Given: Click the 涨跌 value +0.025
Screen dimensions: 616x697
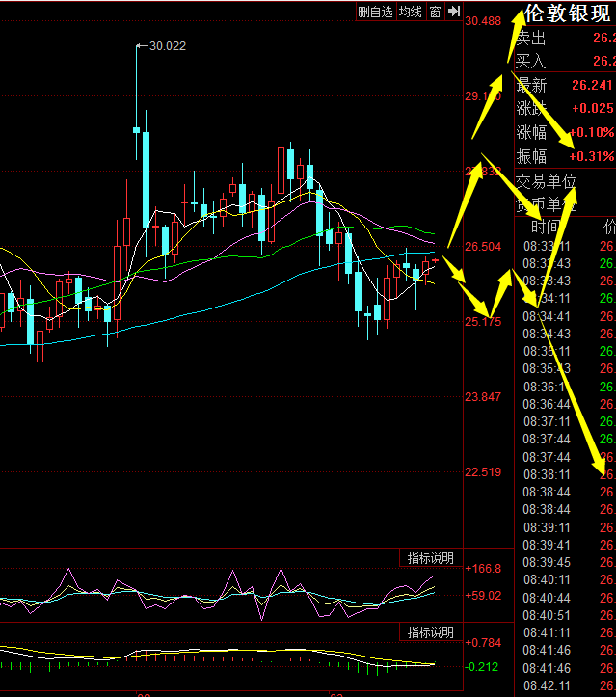Looking at the screenshot, I should point(593,109).
